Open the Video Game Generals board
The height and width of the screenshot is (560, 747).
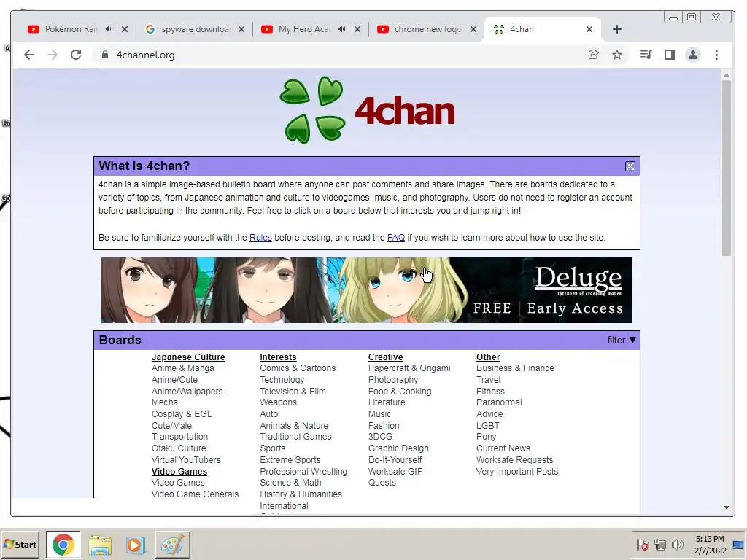coord(195,494)
